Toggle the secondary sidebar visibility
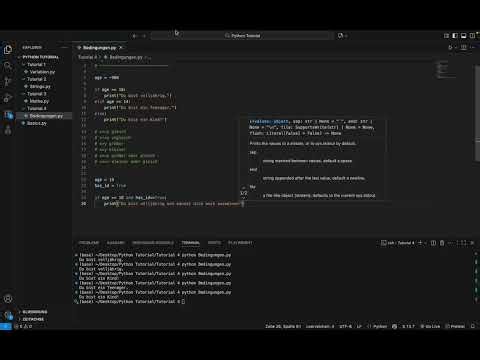Viewport: 480px width, 360px height. [x=472, y=35]
